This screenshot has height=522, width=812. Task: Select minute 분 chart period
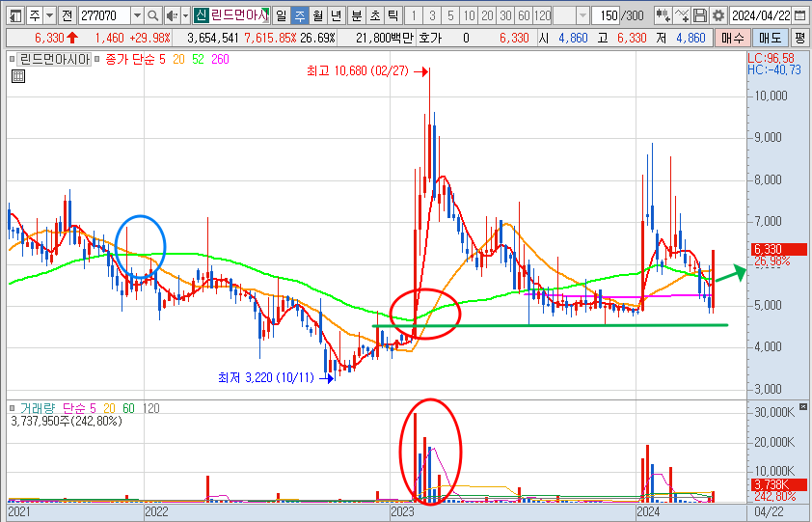tap(357, 15)
